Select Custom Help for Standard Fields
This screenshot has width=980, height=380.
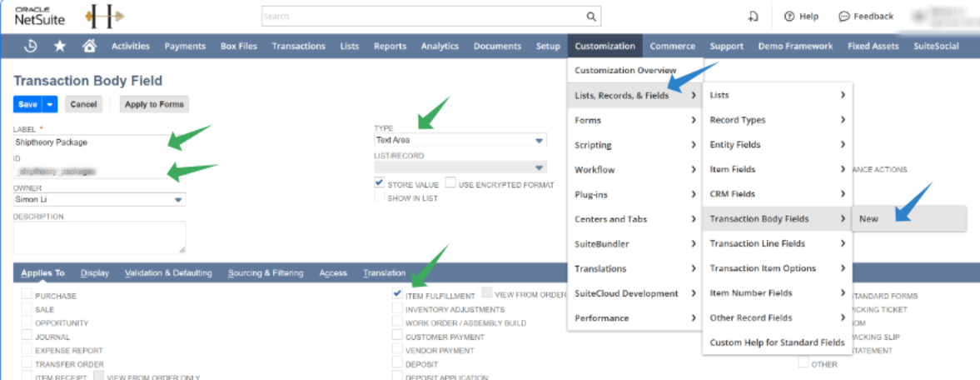(x=778, y=342)
